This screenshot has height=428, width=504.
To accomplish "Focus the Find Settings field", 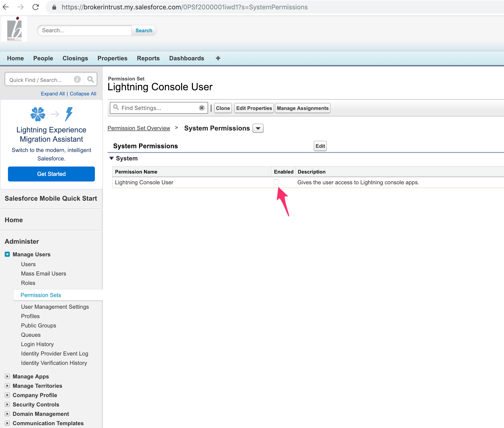I will tap(159, 108).
